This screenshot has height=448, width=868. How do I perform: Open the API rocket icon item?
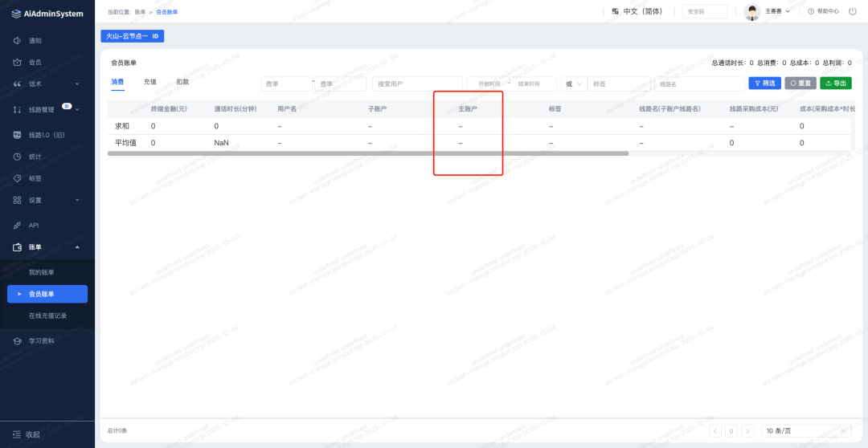(18, 226)
